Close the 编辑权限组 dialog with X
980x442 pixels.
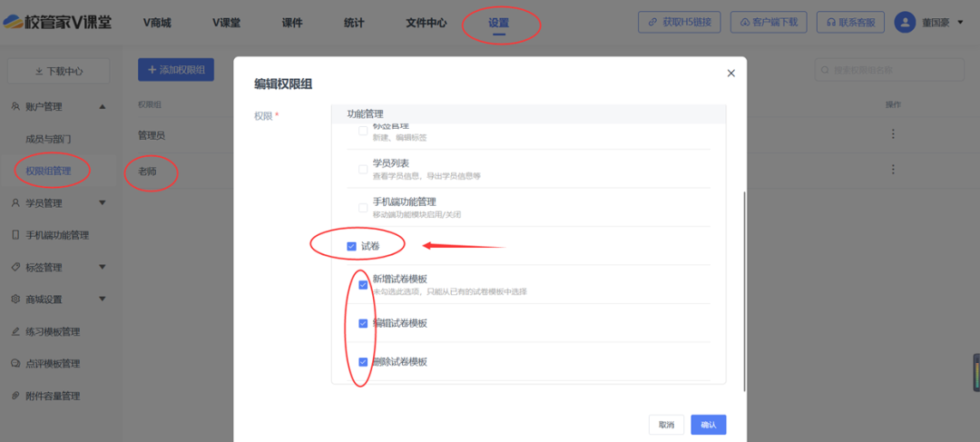(x=730, y=73)
